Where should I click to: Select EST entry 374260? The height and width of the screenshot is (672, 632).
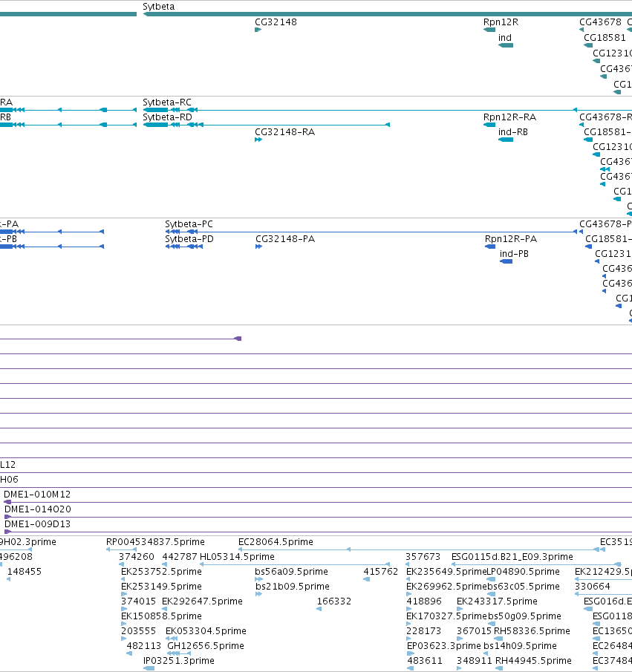pyautogui.click(x=137, y=557)
